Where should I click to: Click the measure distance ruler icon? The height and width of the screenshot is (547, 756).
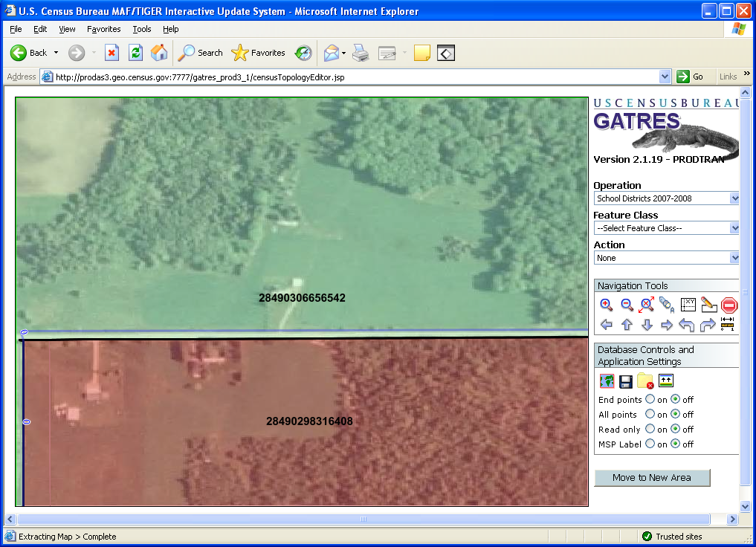click(728, 325)
